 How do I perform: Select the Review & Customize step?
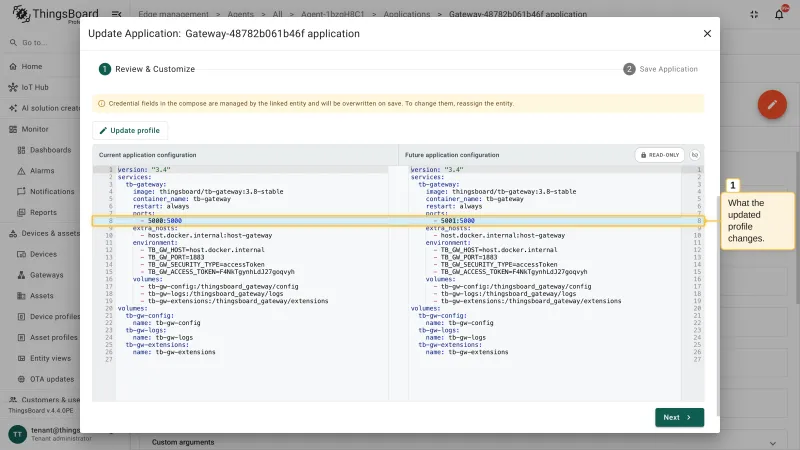[x=147, y=69]
